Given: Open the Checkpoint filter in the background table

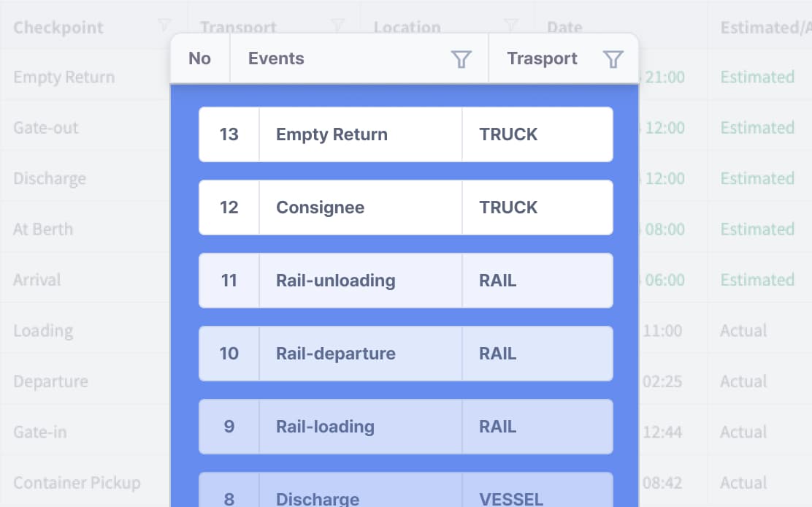Looking at the screenshot, I should point(164,26).
